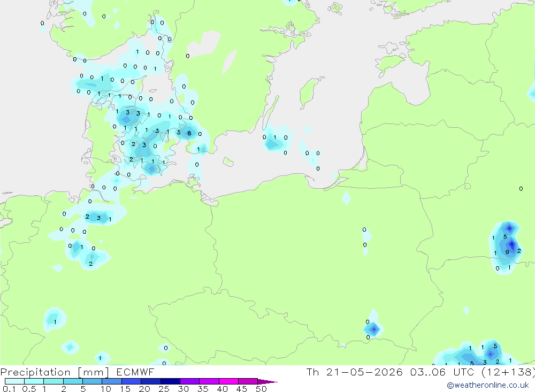Click the precipitation value '9' on the map
Image resolution: width=535 pixels, height=392 pixels.
(x=507, y=252)
